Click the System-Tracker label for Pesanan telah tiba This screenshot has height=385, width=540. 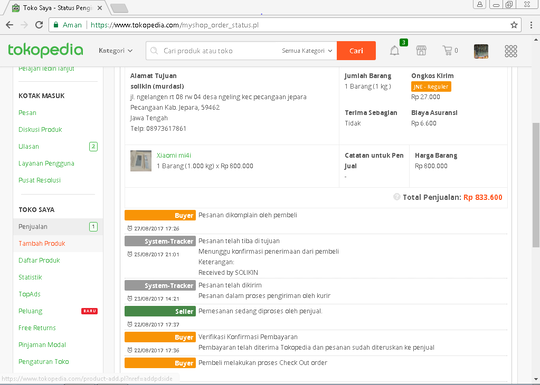pyautogui.click(x=160, y=241)
